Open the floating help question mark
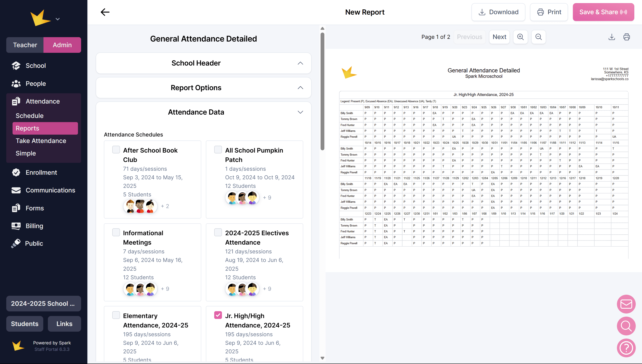 click(626, 348)
